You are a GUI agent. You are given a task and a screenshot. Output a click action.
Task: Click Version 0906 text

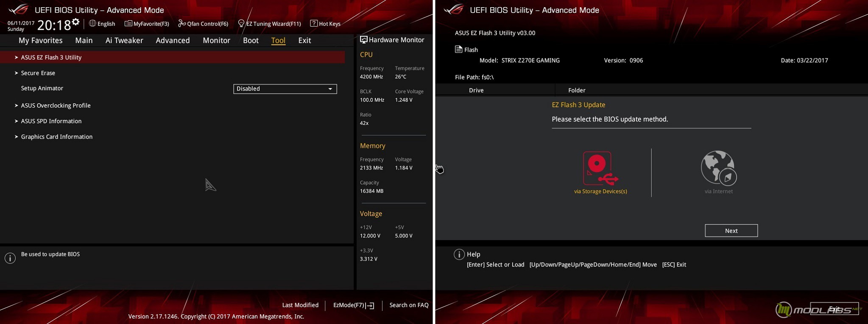[623, 61]
